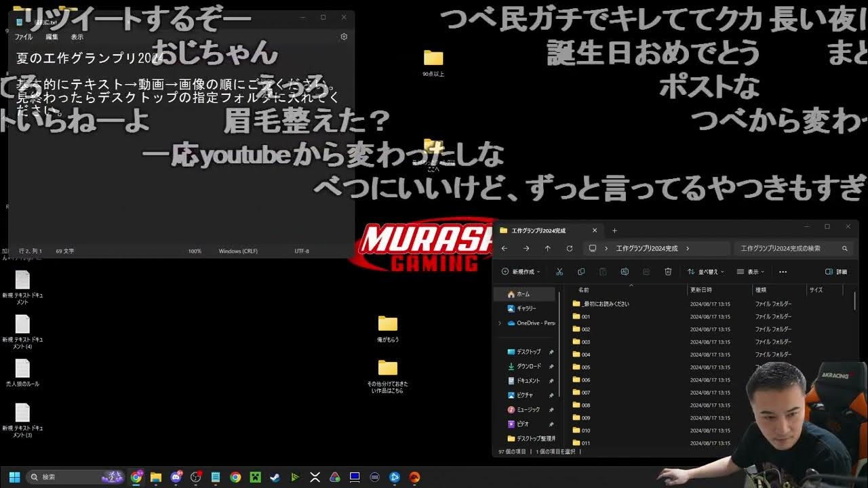Open Discord from the taskbar
This screenshot has width=868, height=488.
point(176,477)
